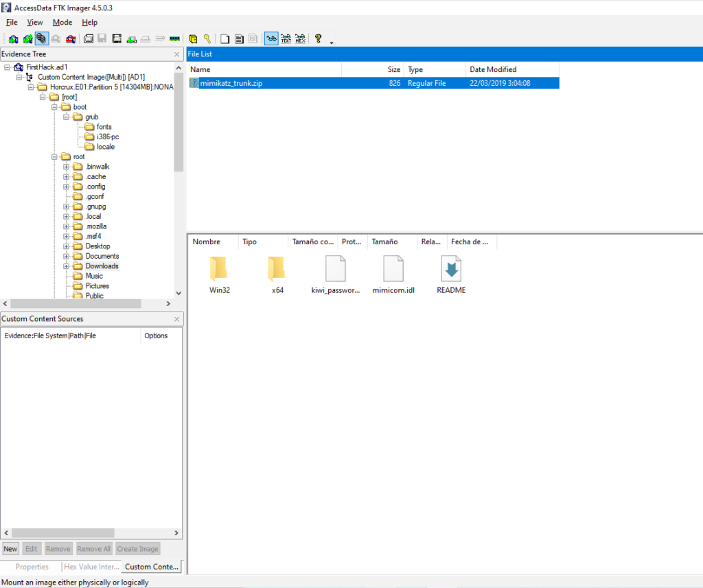The image size is (703, 588).
Task: Open help via the question mark icon
Action: click(317, 38)
